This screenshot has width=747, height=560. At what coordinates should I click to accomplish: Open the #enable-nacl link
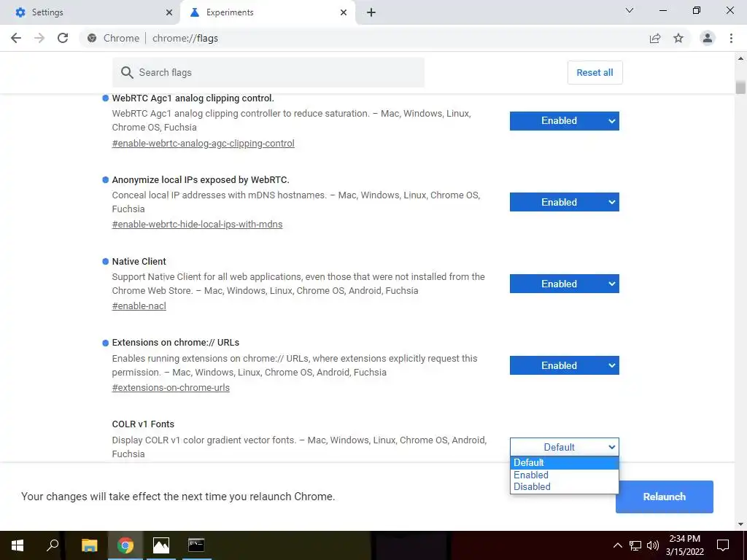(139, 306)
